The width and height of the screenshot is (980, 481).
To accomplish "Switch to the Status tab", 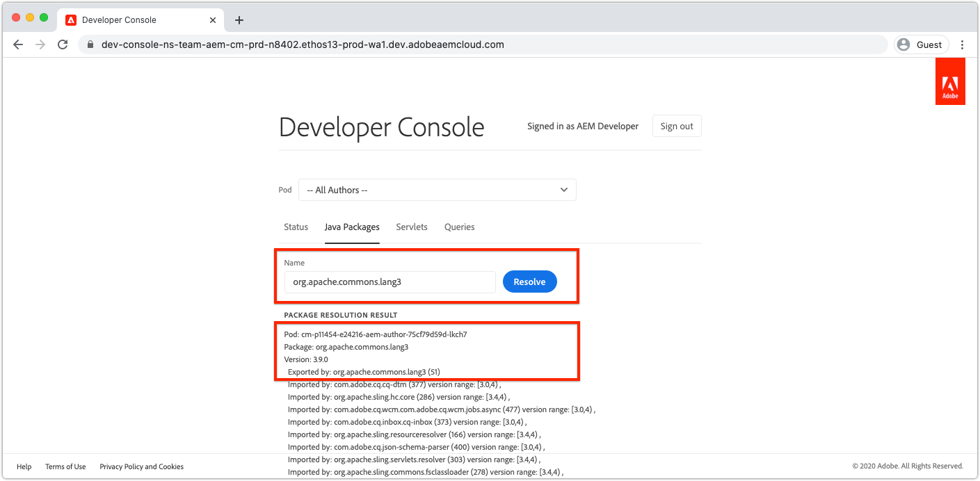I will 296,227.
